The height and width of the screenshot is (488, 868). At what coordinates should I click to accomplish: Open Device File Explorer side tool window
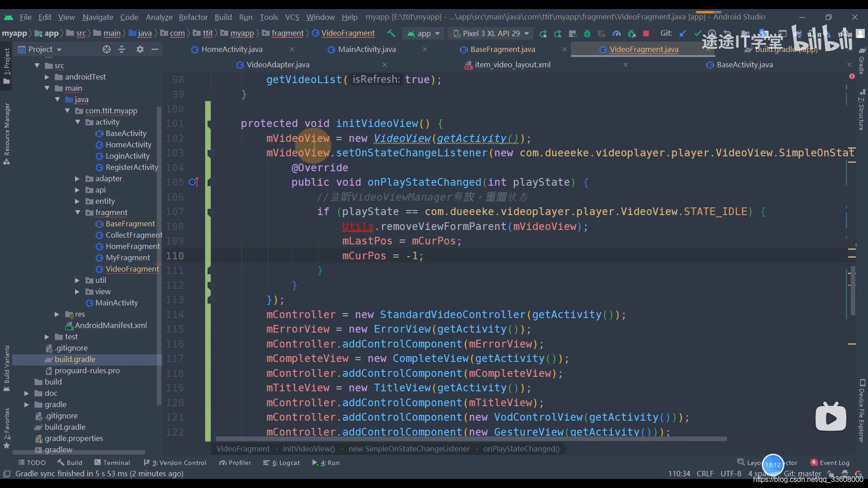tap(862, 411)
